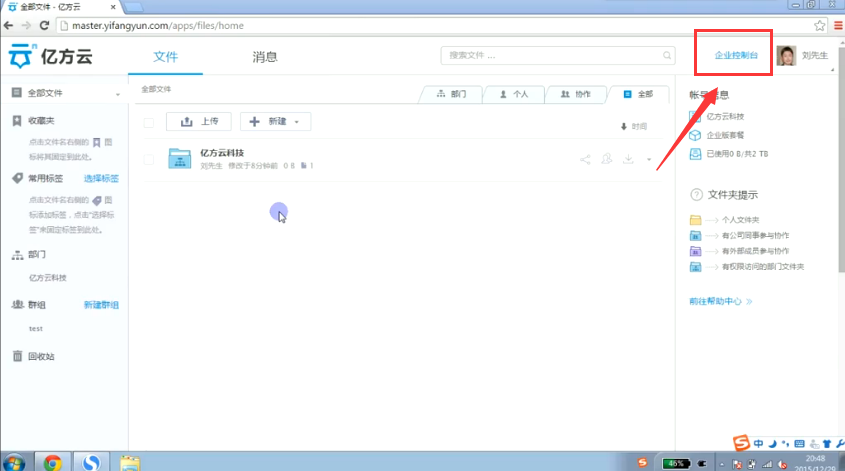845x471 pixels.
Task: Reload the page
Action: (44, 25)
